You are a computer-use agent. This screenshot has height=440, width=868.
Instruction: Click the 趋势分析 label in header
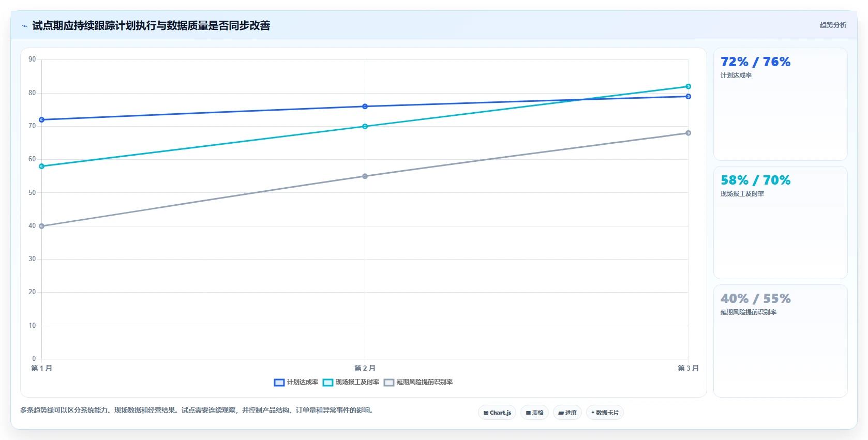pyautogui.click(x=833, y=25)
